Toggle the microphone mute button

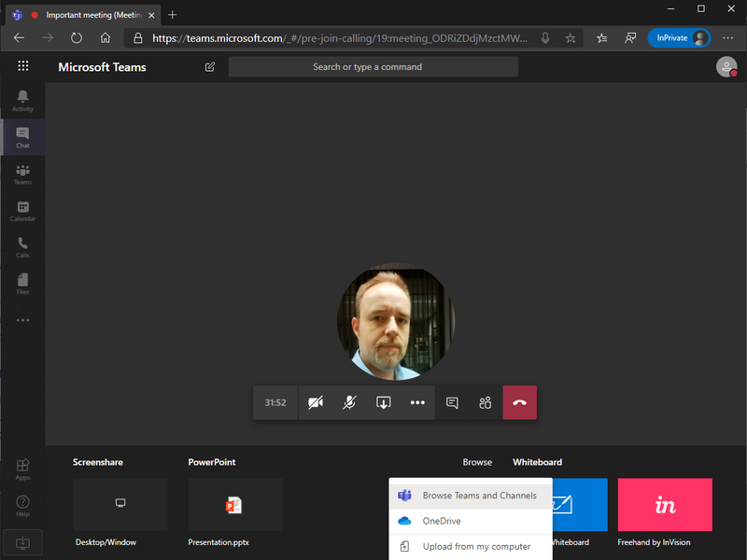click(x=349, y=403)
